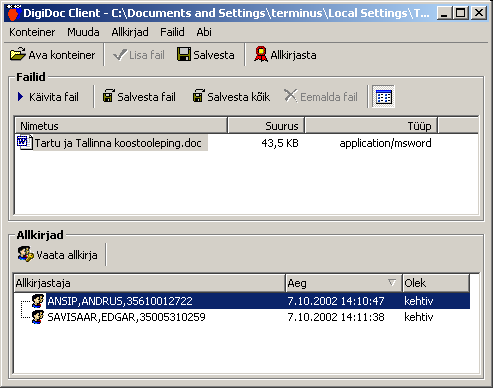Image resolution: width=493 pixels, height=388 pixels.
Task: Click the Salvesta fail button
Action: [139, 97]
